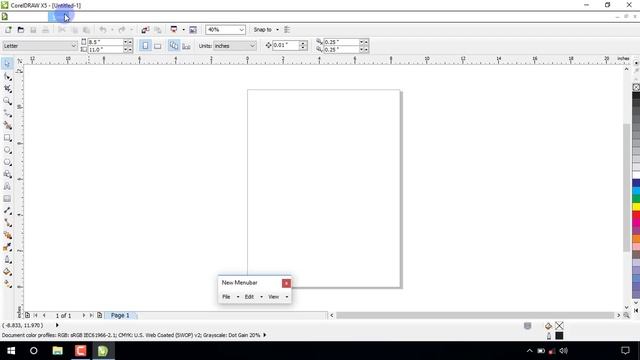This screenshot has height=360, width=640.
Task: Expand the document color profiles arrow
Action: tap(264, 335)
